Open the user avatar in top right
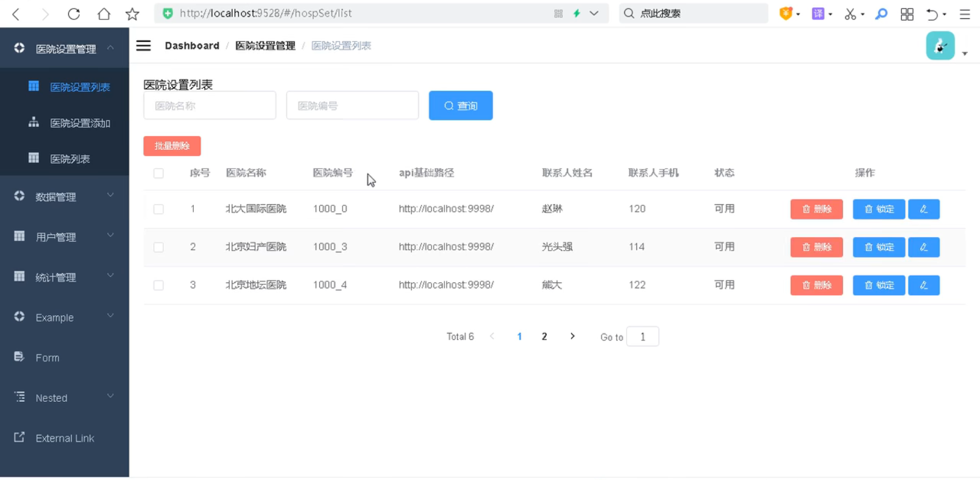Image resolution: width=980 pixels, height=480 pixels. pos(940,46)
